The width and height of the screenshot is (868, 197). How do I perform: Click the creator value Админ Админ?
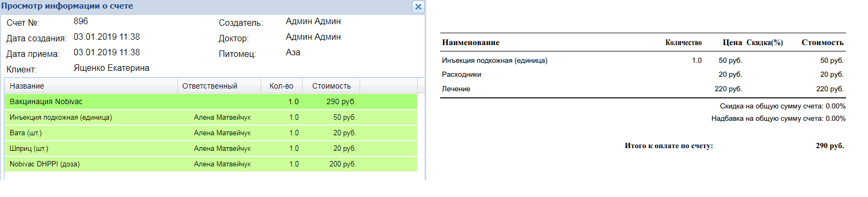tap(313, 21)
